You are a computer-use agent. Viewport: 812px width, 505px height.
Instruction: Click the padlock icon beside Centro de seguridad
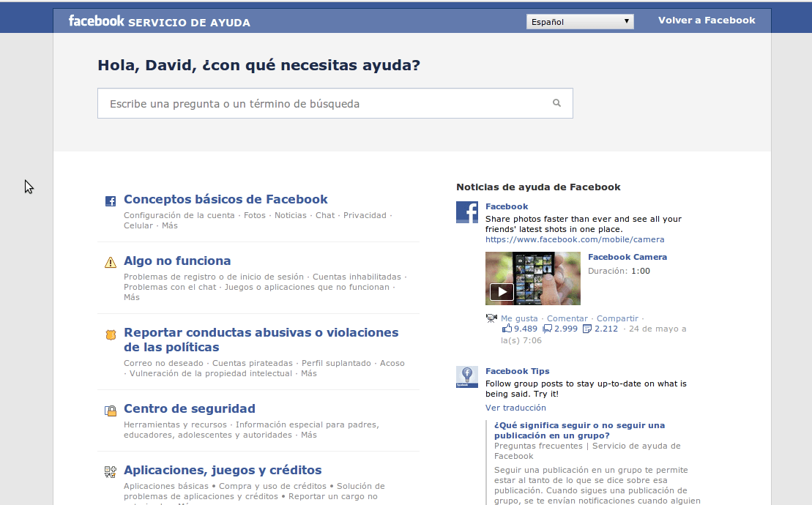click(111, 411)
